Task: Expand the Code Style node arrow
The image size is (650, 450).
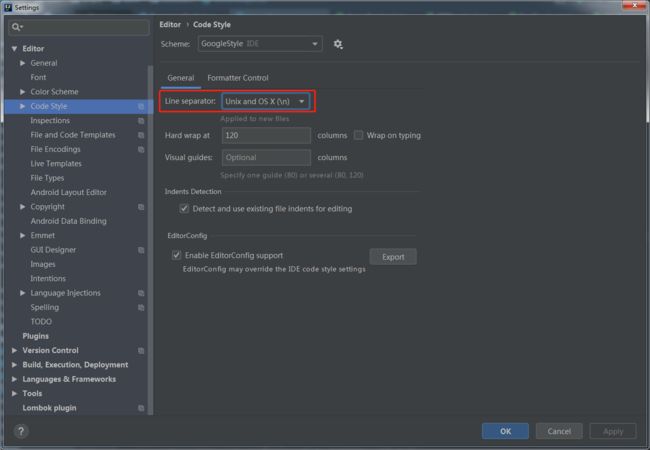Action: tap(22, 106)
